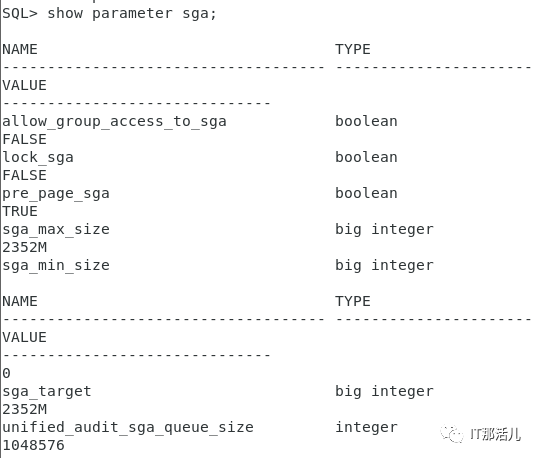Click the first NAME column header

[x=20, y=50]
